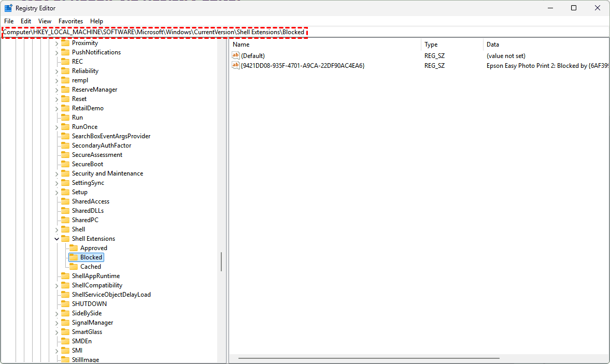Click the string icon beside the {9421DD08 entry

[236, 66]
